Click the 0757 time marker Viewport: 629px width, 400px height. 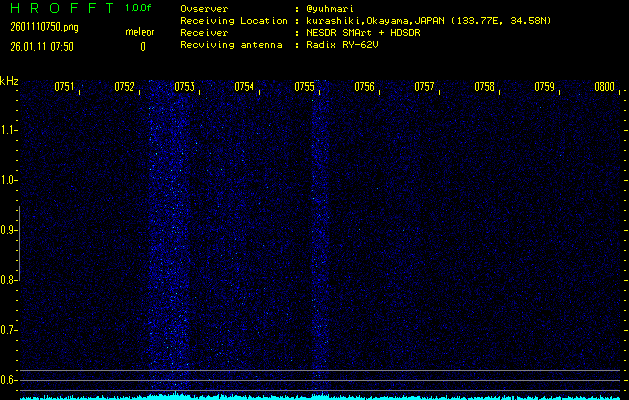[424, 87]
